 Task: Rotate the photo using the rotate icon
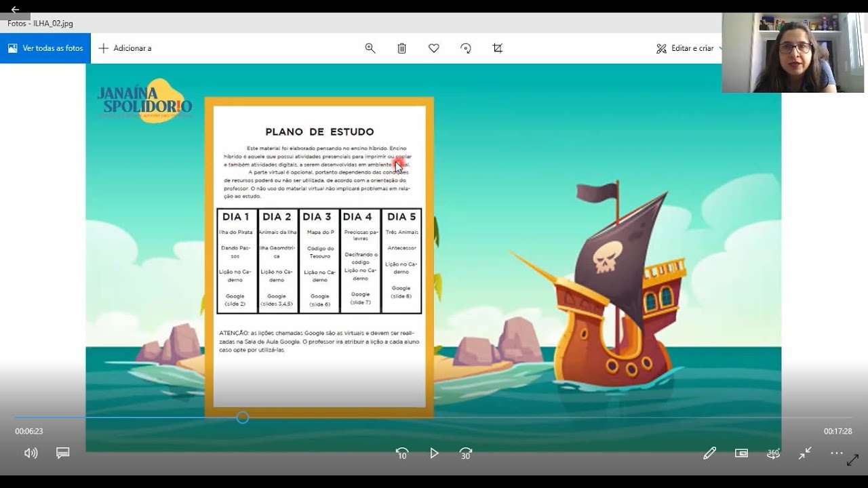point(466,48)
